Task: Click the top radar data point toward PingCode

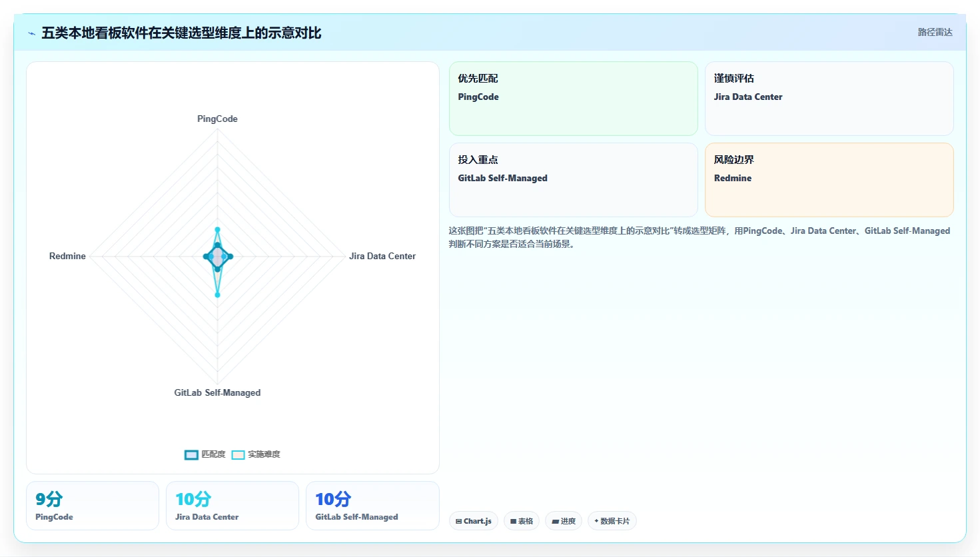Action: (x=217, y=230)
